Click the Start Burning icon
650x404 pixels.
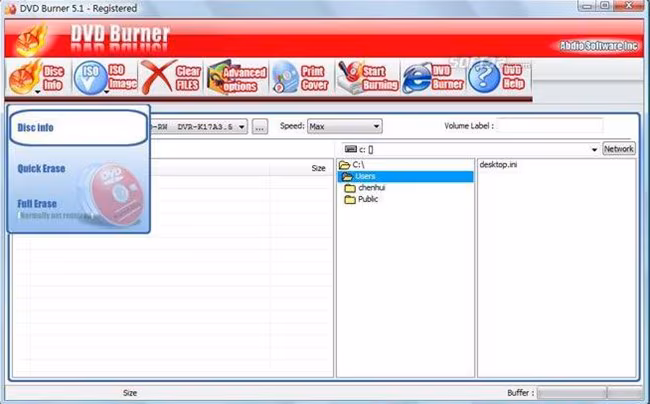tap(351, 77)
